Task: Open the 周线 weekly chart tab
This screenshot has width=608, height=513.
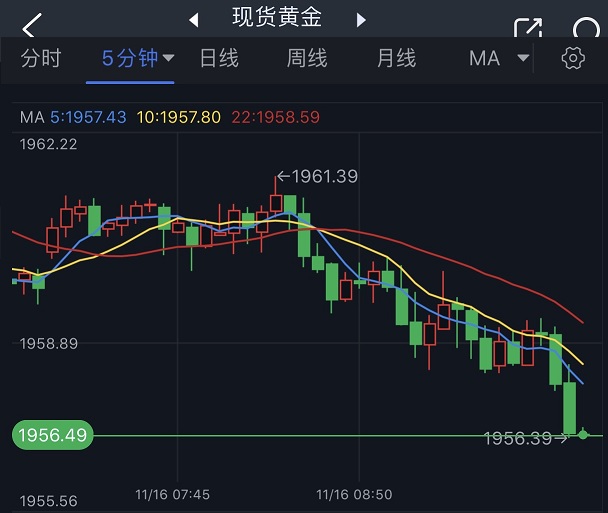Action: (x=307, y=58)
